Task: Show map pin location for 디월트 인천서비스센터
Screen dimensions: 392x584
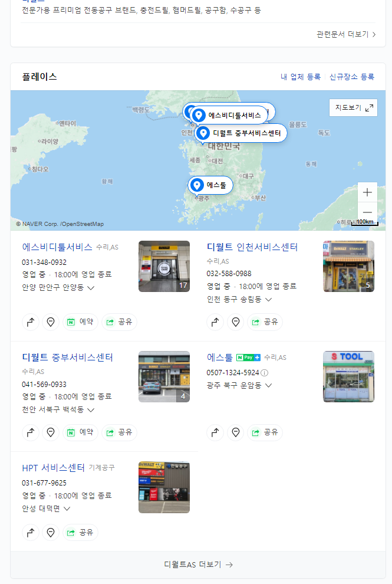Action: point(236,322)
